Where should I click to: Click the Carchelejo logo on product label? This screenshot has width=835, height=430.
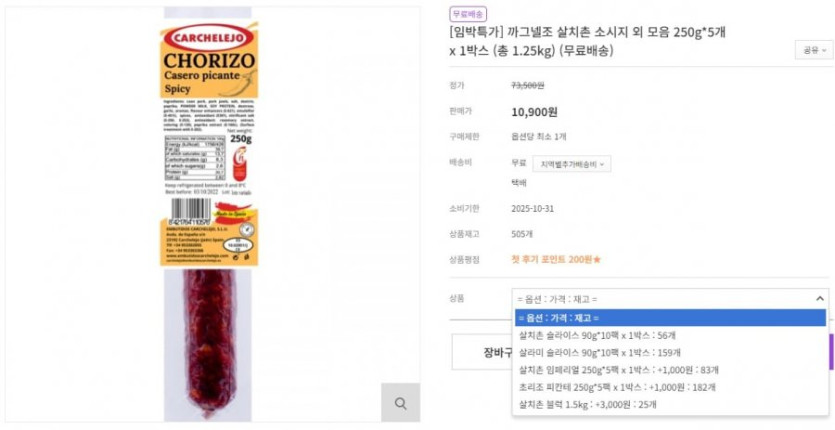(209, 38)
